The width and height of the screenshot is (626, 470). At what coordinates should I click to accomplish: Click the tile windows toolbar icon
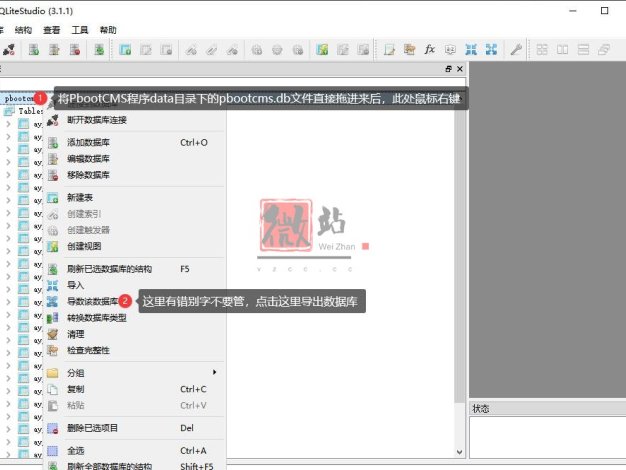tap(542, 50)
